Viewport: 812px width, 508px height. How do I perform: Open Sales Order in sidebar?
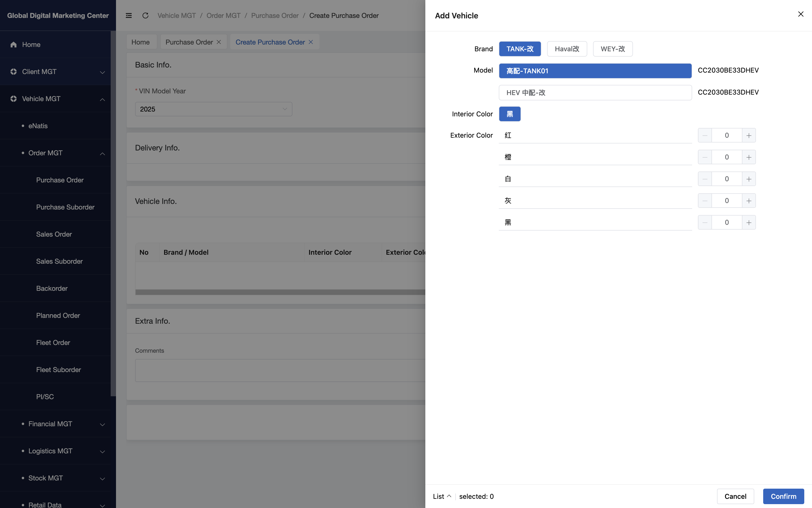(x=55, y=234)
